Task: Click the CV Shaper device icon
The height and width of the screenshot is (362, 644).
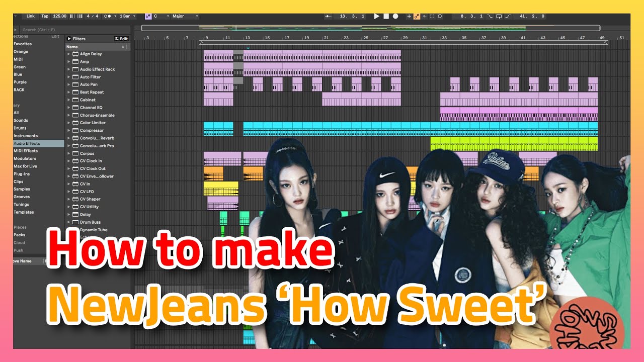Action: click(75, 199)
